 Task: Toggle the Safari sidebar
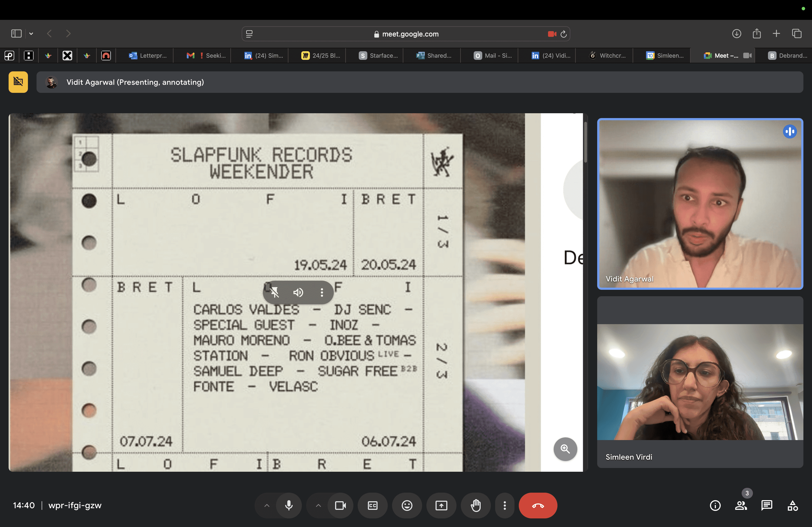pos(16,33)
